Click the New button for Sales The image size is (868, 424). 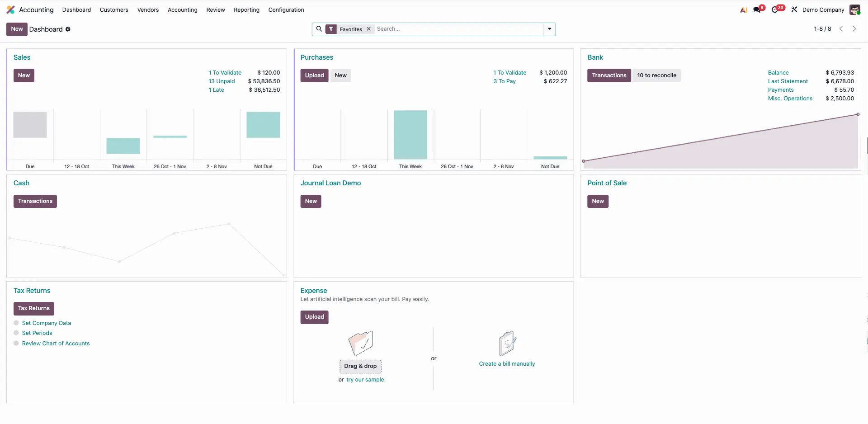pyautogui.click(x=24, y=75)
